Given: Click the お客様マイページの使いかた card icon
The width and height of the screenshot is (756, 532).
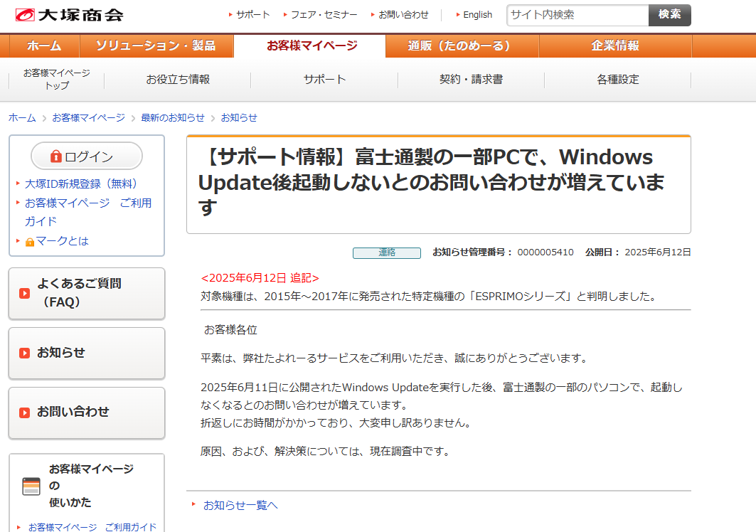Looking at the screenshot, I should tap(31, 486).
